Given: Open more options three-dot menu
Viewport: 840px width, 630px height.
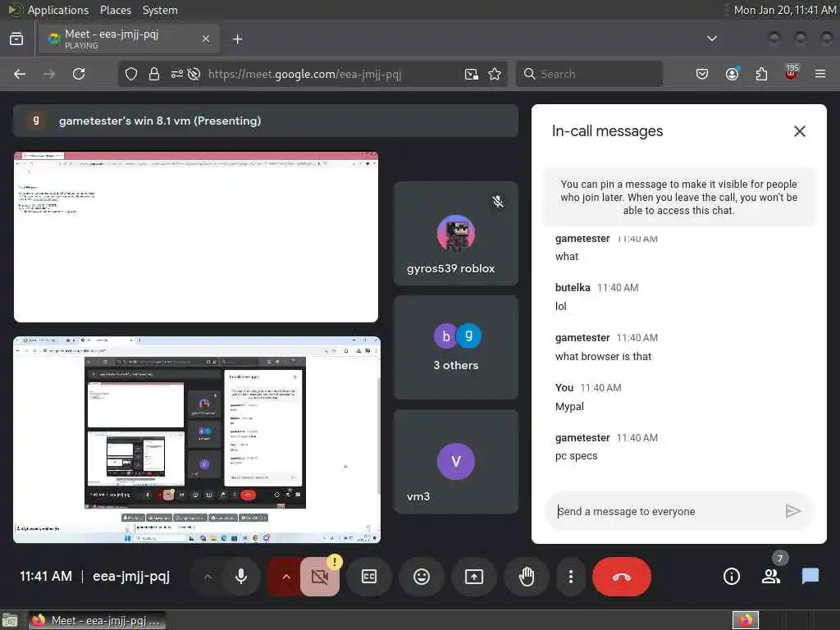Looking at the screenshot, I should [571, 577].
